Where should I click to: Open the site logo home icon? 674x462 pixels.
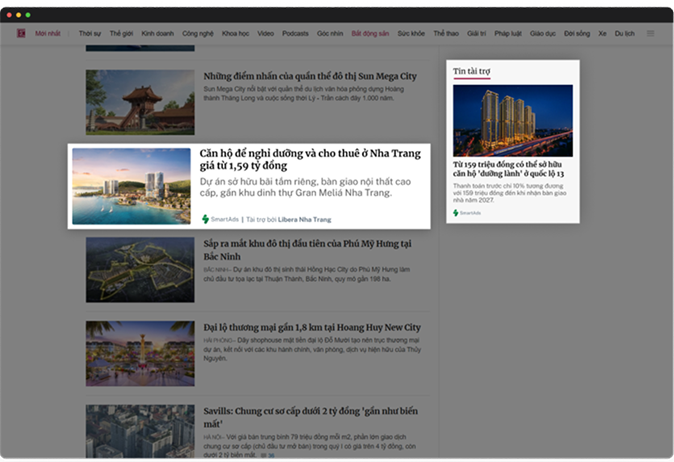tap(21, 33)
